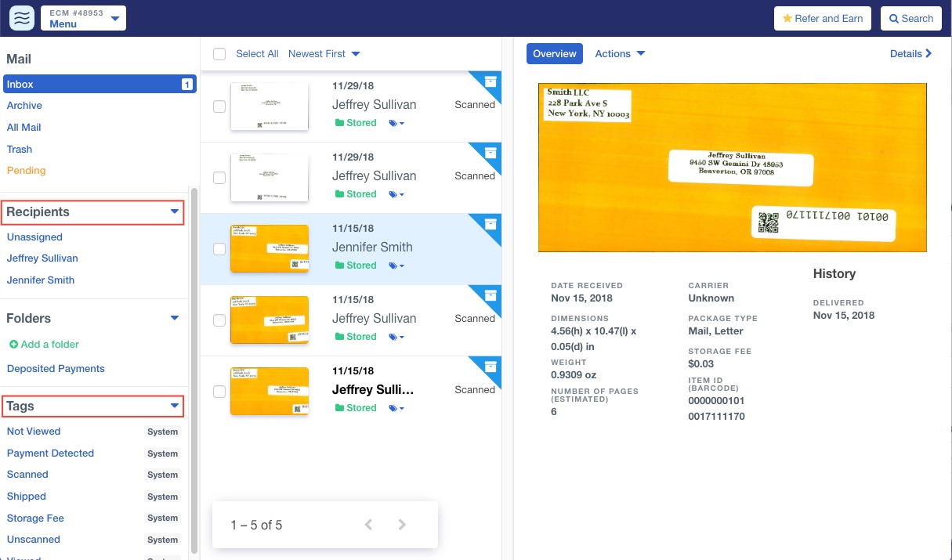952x560 pixels.
Task: Open the Details panel link
Action: click(911, 54)
